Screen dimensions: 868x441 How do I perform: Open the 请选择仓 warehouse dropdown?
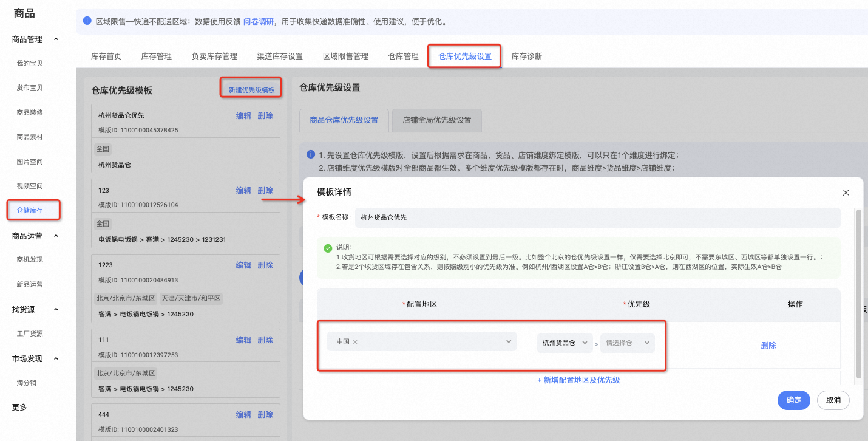(x=628, y=343)
